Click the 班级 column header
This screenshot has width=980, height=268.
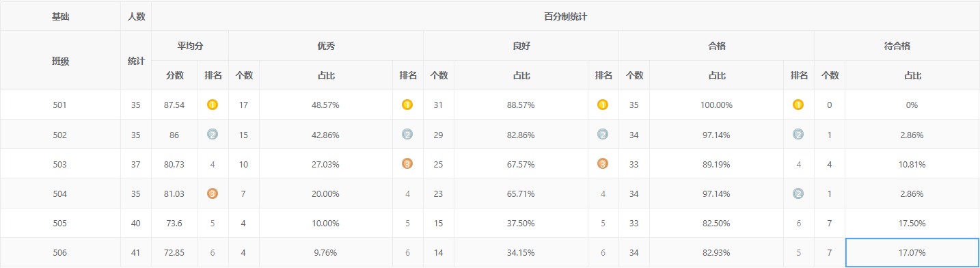(60, 61)
